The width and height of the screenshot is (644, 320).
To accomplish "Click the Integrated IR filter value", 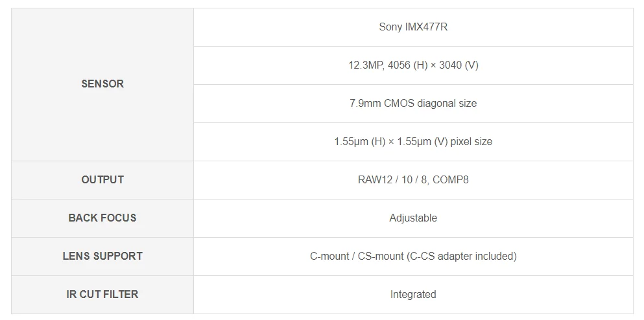I will pyautogui.click(x=413, y=295).
